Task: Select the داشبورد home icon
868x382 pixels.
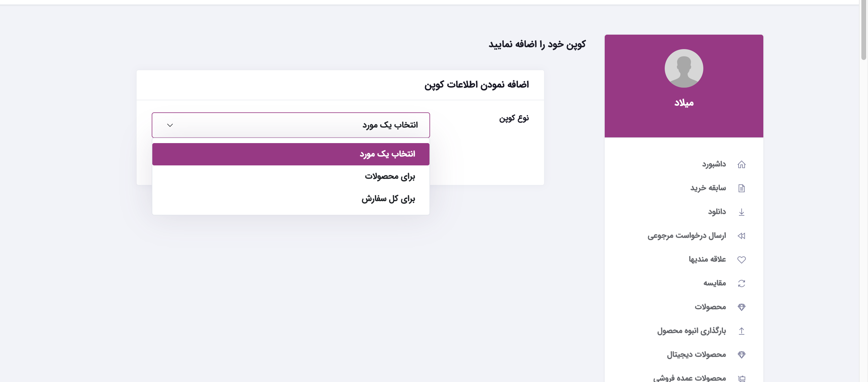Action: (742, 164)
